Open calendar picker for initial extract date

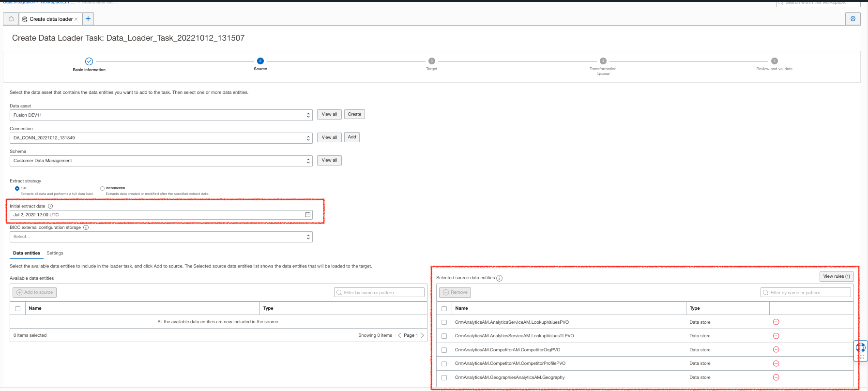(307, 215)
